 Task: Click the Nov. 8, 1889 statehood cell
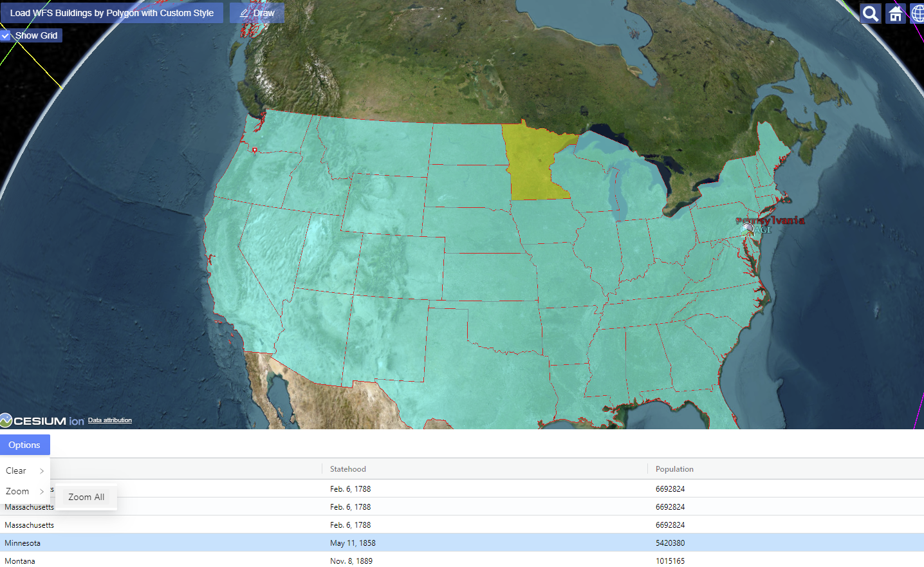[x=351, y=561]
